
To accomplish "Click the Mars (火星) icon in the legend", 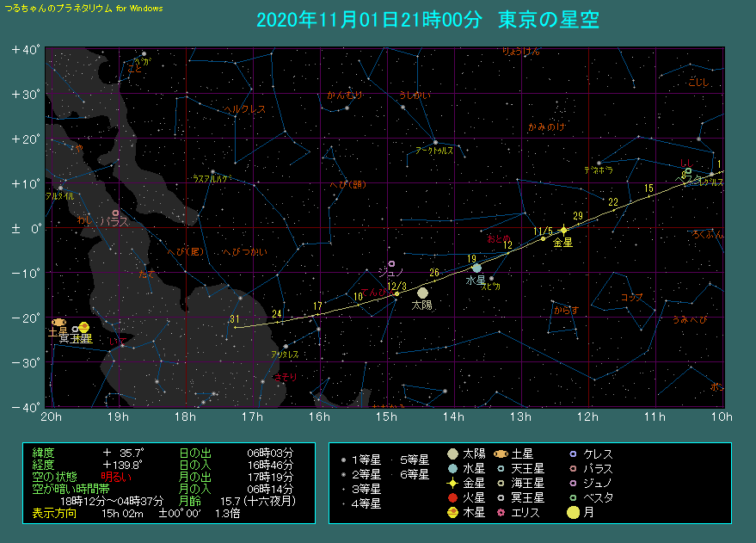I will [452, 497].
